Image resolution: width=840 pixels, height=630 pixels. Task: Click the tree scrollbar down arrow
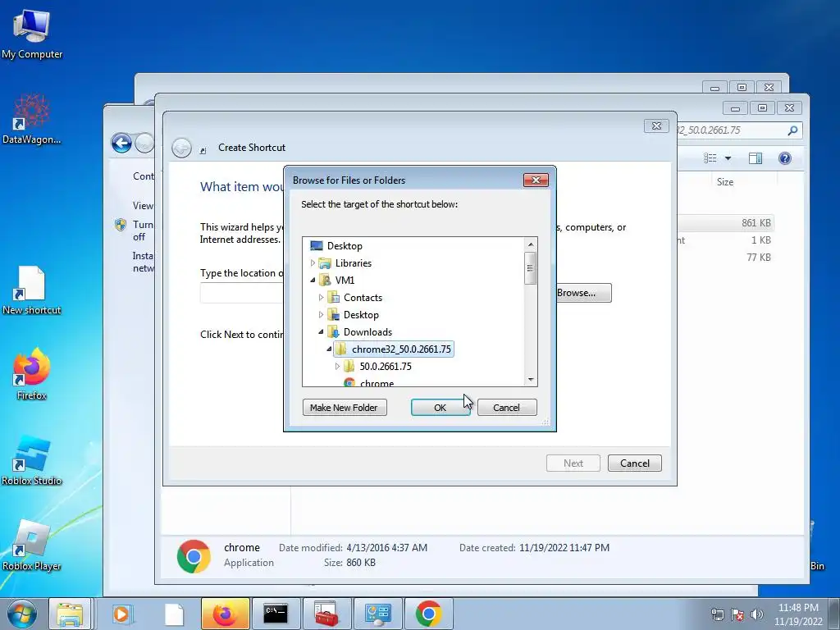531,379
